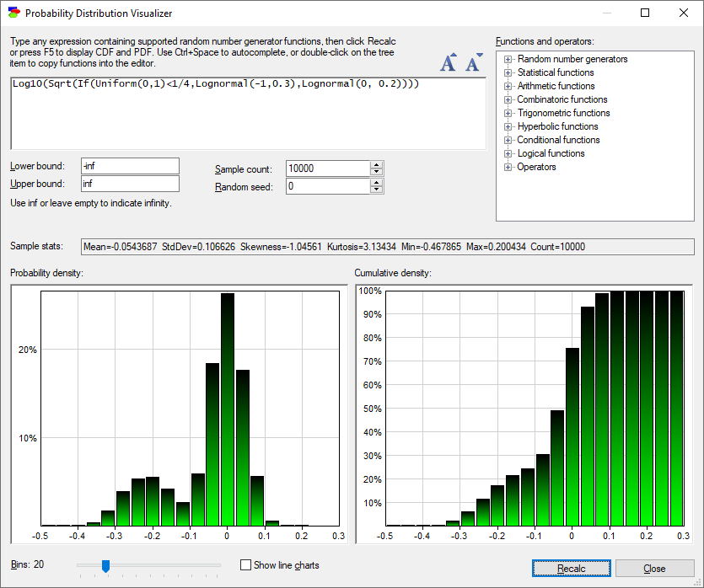Click the Close button
Screen dimensions: 704x588
[654, 569]
